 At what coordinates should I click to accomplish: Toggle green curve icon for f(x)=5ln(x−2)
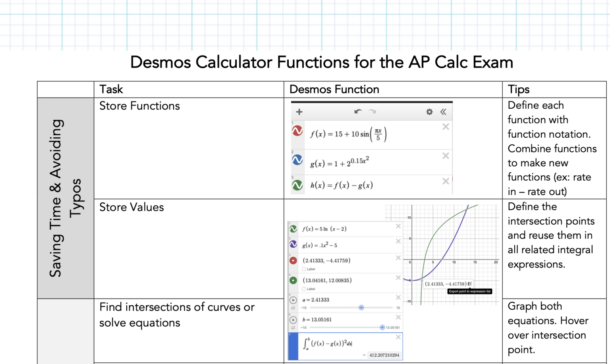tap(293, 229)
